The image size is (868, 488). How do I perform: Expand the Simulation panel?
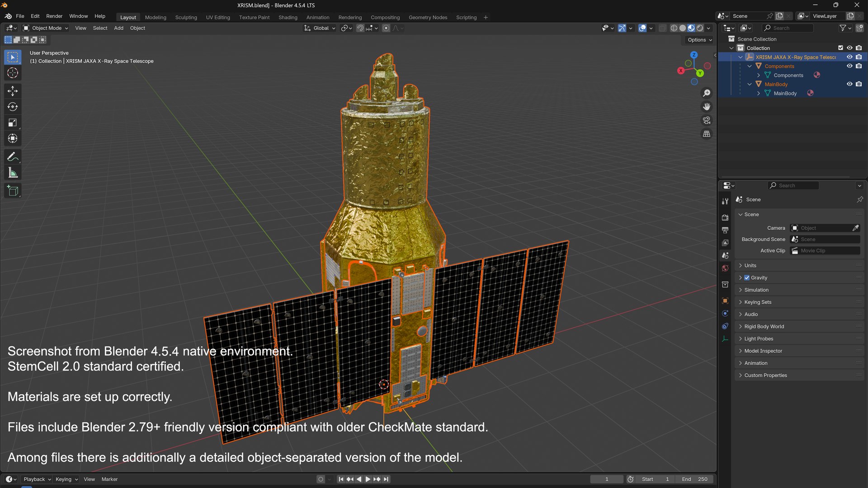(x=799, y=290)
